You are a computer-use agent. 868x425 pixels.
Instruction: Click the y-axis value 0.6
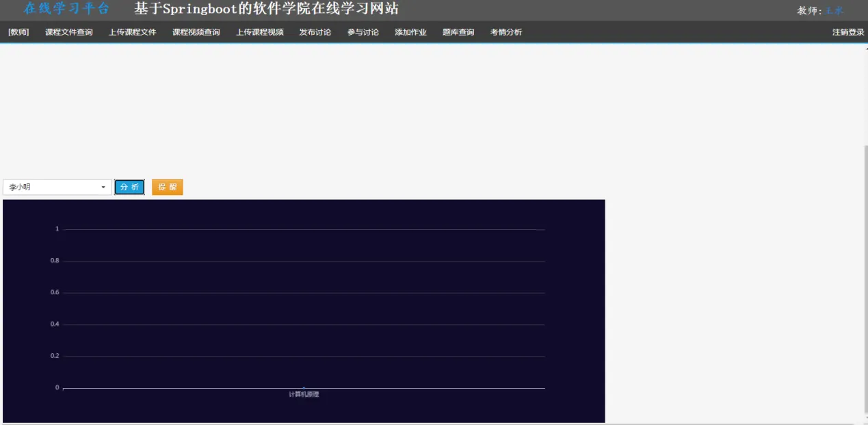[55, 292]
